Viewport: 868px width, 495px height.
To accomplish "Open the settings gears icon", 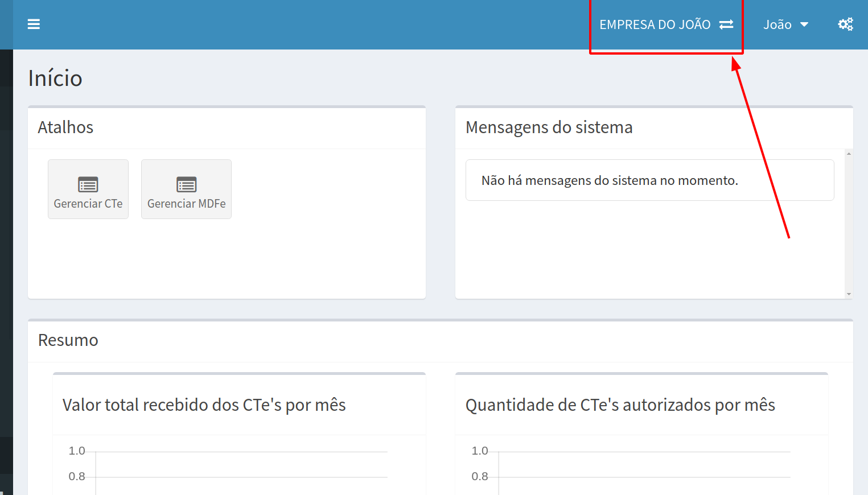I will 845,24.
